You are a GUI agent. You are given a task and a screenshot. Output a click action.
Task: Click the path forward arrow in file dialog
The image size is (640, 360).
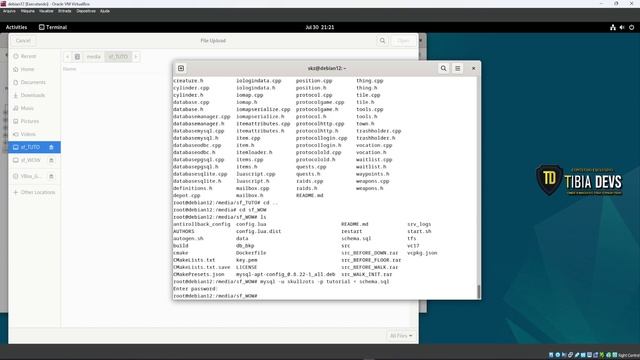coord(136,56)
